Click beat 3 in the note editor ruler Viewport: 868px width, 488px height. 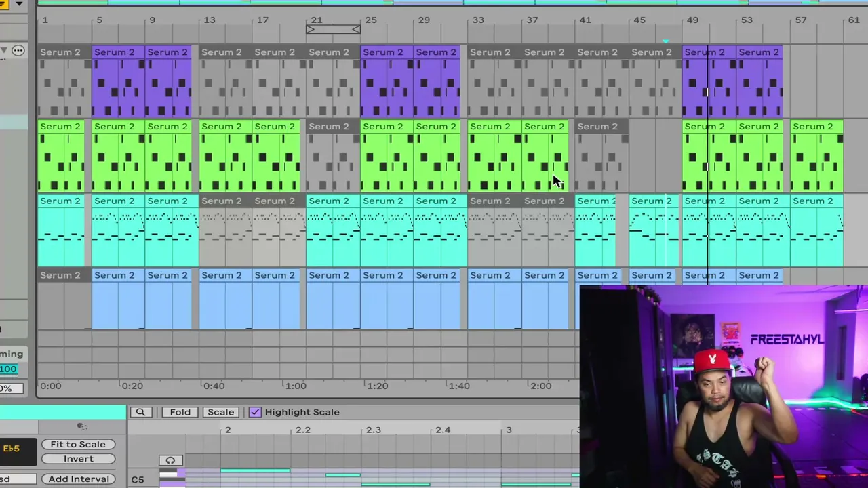[508, 430]
